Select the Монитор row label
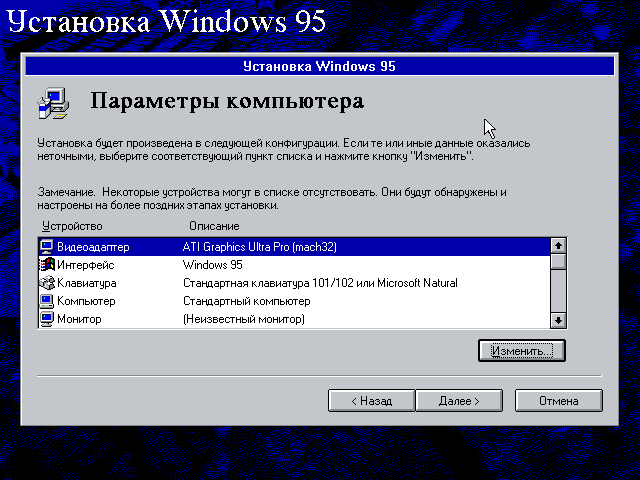640x480 pixels. click(79, 319)
